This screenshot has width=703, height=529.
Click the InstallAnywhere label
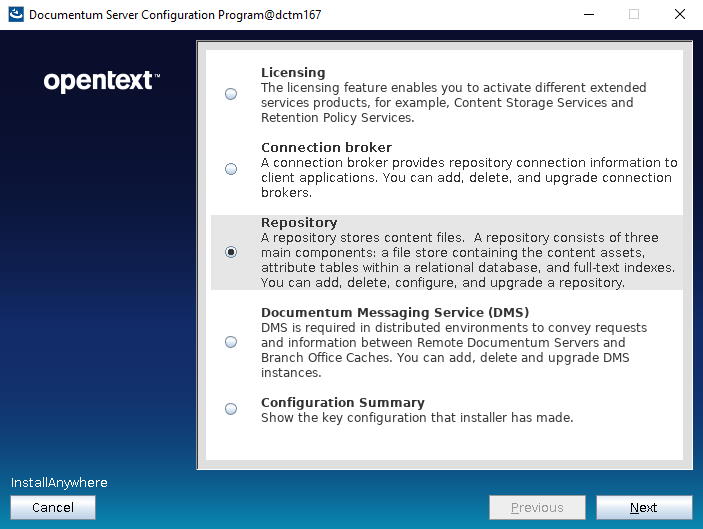tap(59, 483)
